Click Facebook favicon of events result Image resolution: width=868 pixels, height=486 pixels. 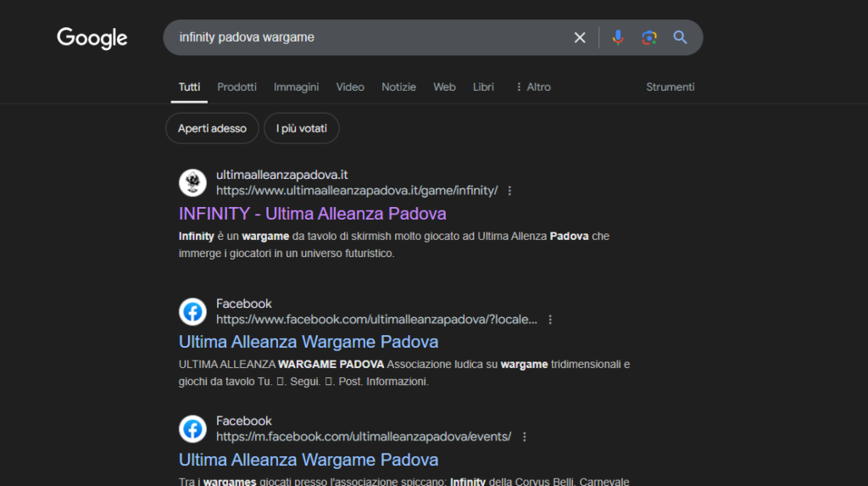192,429
